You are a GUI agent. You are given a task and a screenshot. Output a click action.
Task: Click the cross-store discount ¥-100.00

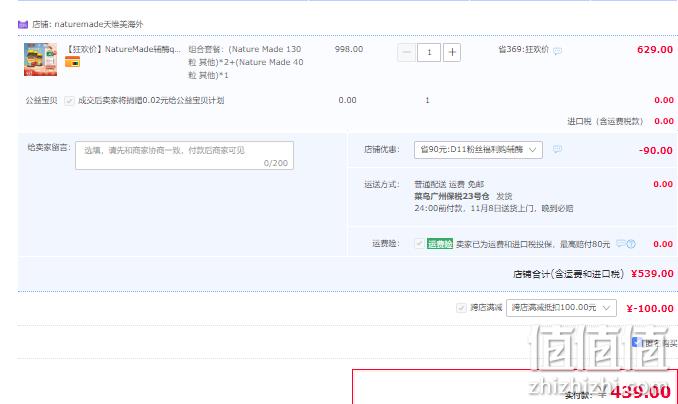(650, 308)
